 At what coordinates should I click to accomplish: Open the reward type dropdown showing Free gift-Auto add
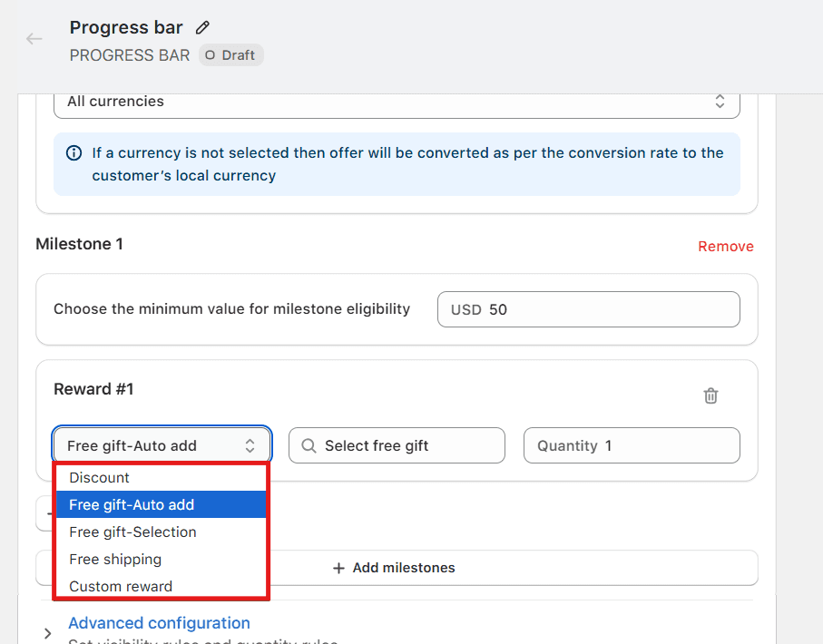pyautogui.click(x=162, y=444)
